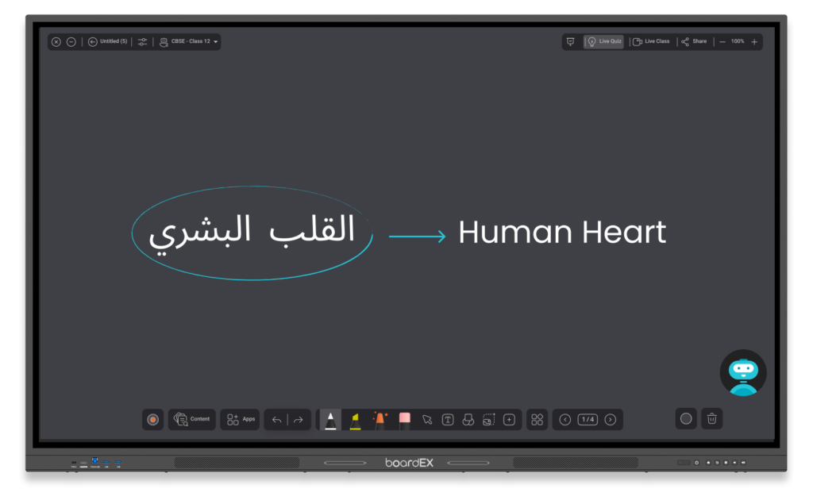
Task: Select the white pen tool
Action: [330, 419]
